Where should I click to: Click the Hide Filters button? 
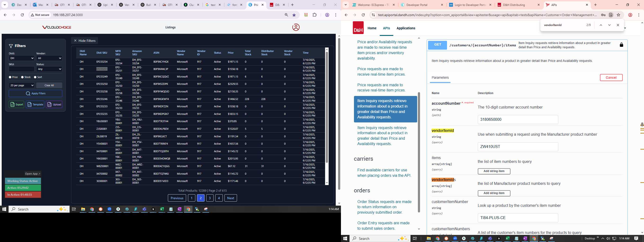(x=85, y=41)
